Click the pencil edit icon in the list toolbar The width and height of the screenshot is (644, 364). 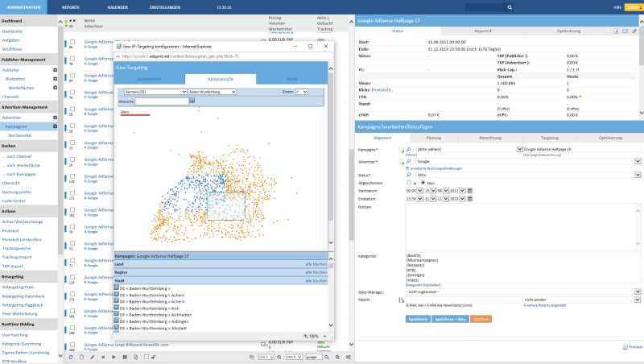pos(92,357)
